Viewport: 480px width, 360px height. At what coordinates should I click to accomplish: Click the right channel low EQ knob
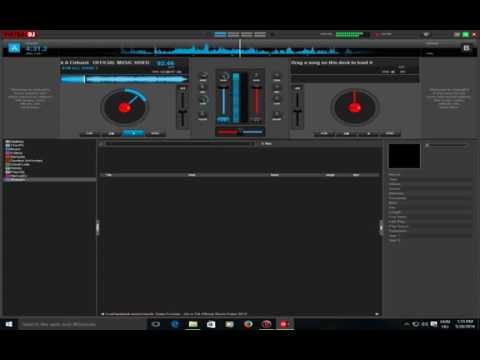click(277, 100)
